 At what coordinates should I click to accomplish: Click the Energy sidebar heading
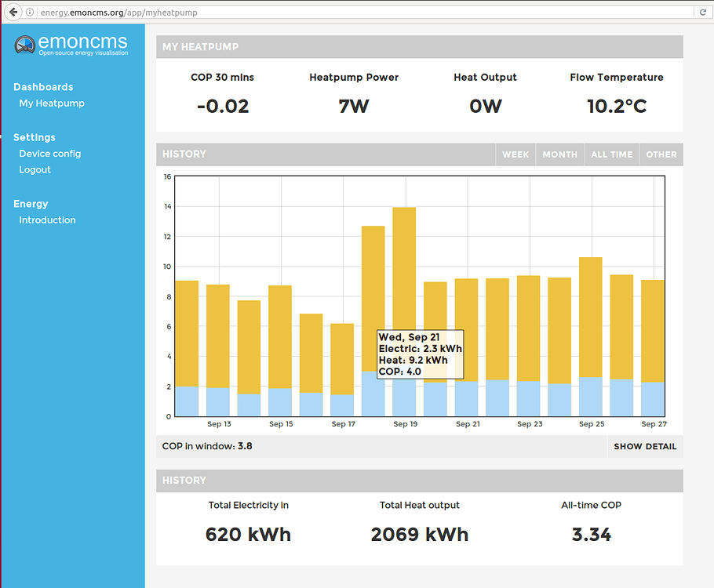31,203
